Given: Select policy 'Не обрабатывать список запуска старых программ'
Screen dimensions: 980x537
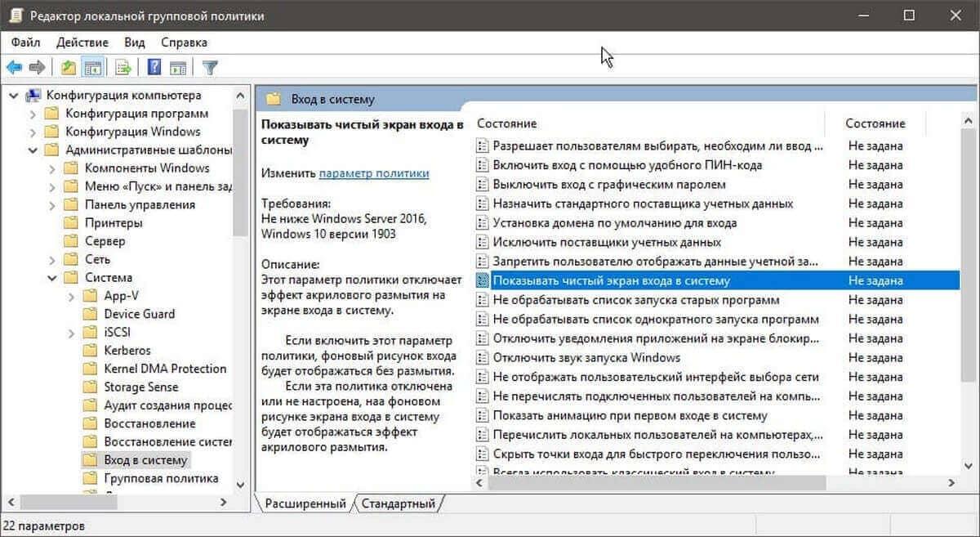Looking at the screenshot, I should pyautogui.click(x=635, y=300).
